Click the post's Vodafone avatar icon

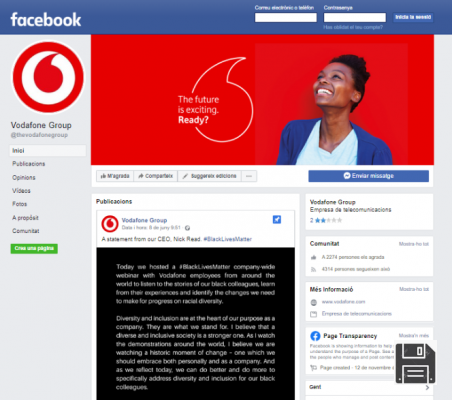110,224
